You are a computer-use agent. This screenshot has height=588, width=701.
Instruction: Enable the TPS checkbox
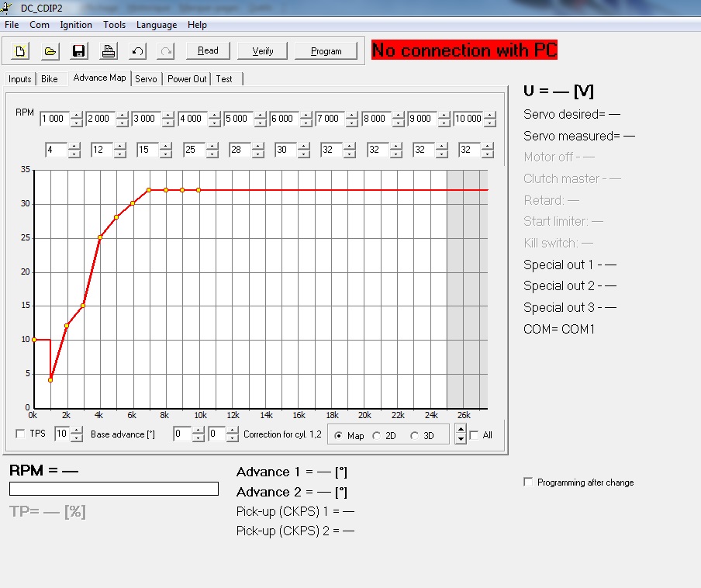click(x=20, y=434)
